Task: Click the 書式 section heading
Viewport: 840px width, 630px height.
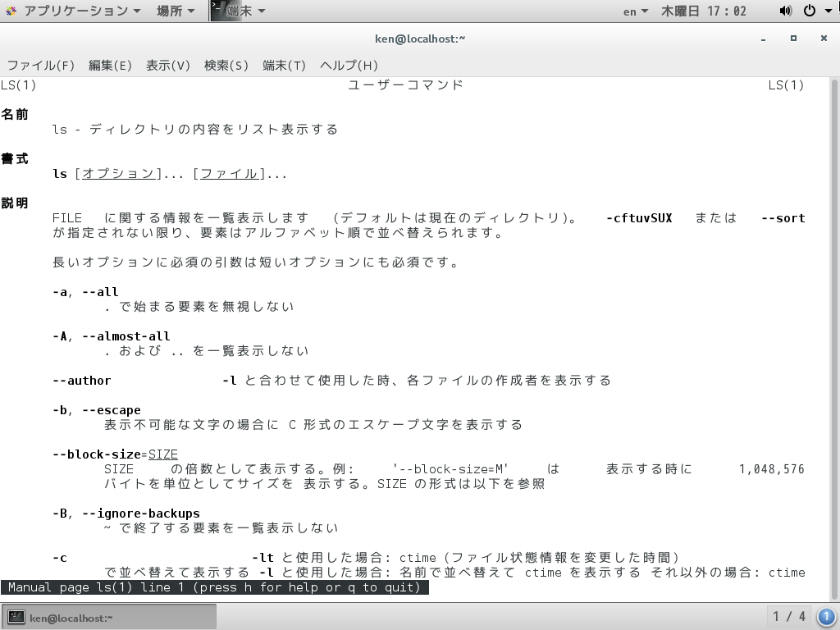Action: click(x=15, y=158)
